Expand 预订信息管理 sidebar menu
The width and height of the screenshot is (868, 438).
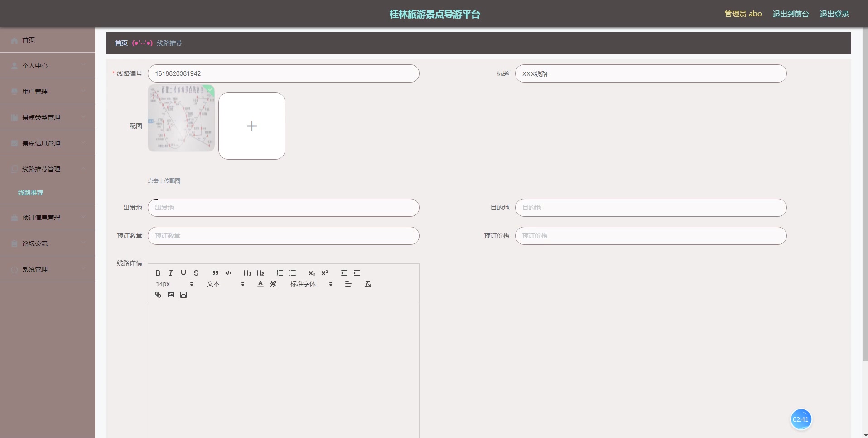[x=48, y=218]
